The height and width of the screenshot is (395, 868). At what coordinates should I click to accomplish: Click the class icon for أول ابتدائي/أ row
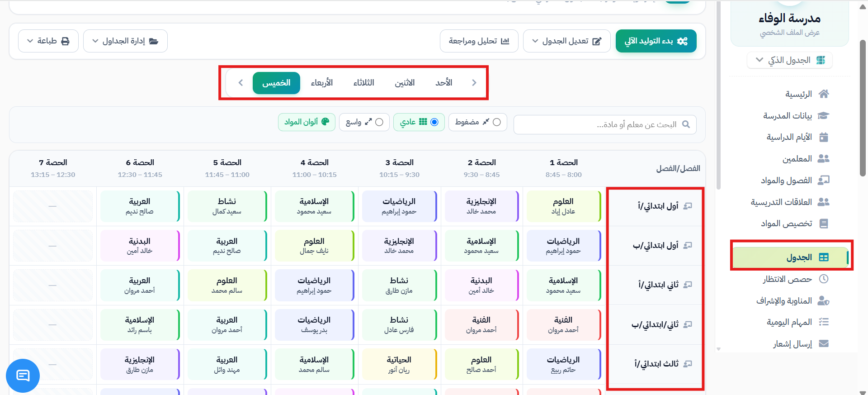(x=688, y=206)
